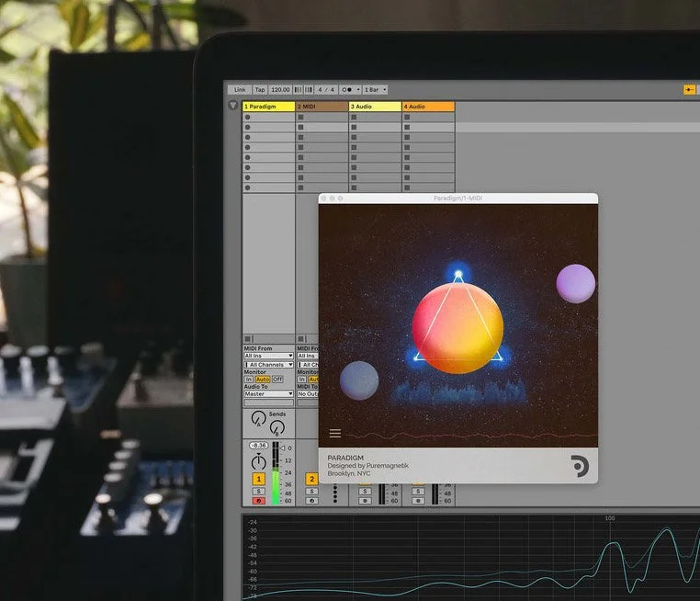Disarm recording on track 1 Paradigm
The width and height of the screenshot is (700, 601).
point(259,501)
